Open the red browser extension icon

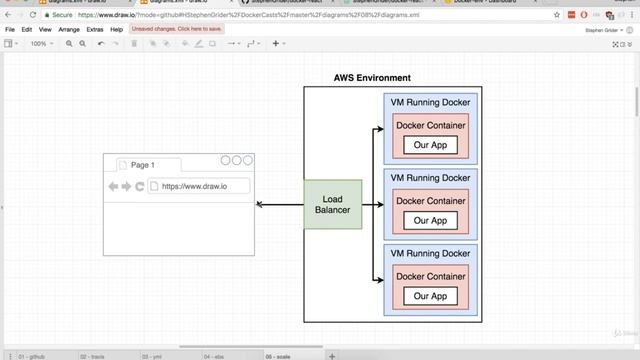click(571, 15)
